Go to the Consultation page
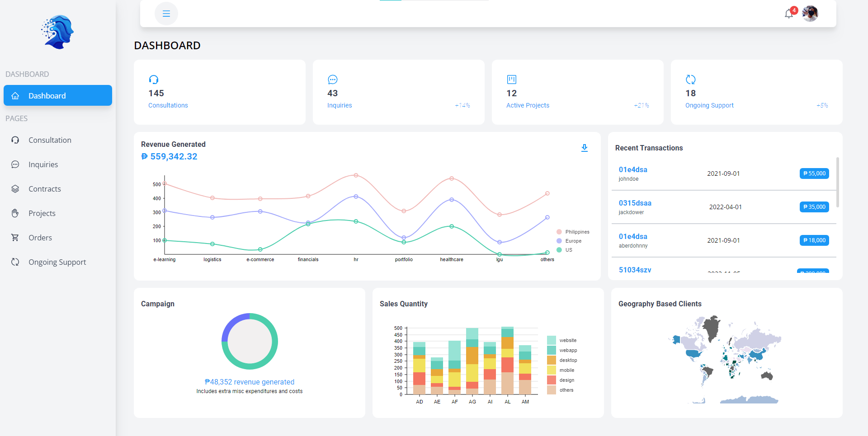Viewport: 868px width, 436px height. point(58,140)
